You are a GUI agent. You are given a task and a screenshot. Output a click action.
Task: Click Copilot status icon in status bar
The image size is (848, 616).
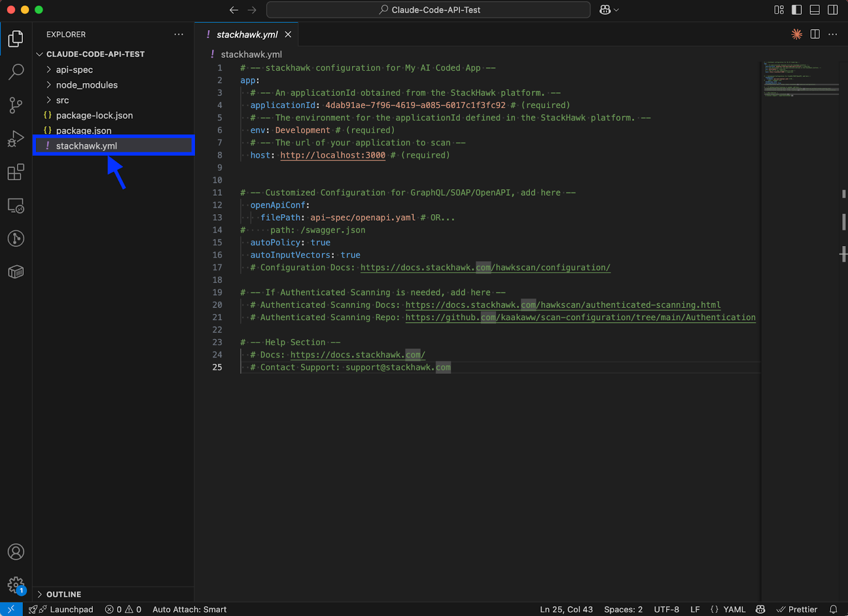(761, 609)
